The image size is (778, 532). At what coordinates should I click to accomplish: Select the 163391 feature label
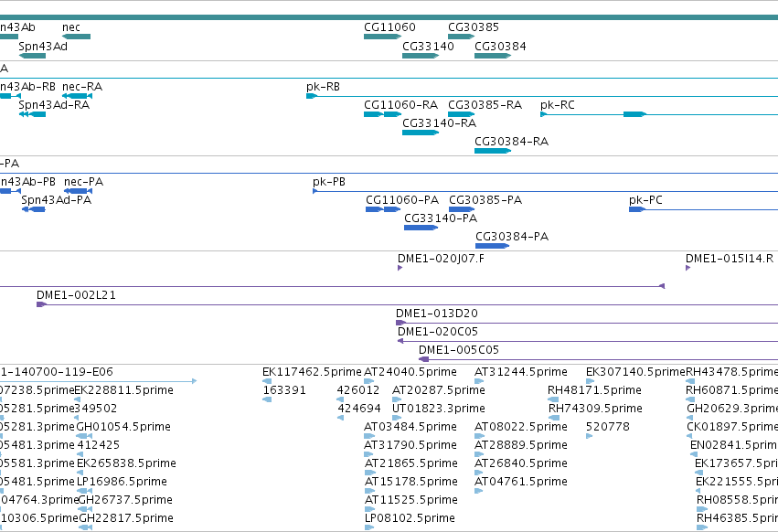coord(284,390)
